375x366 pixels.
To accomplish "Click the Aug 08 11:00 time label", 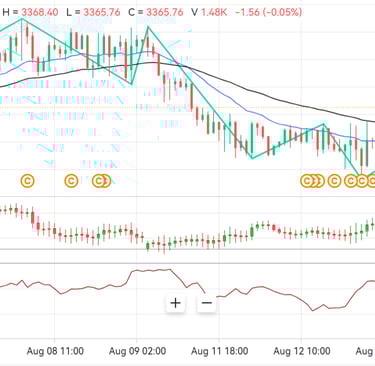I will [55, 351].
